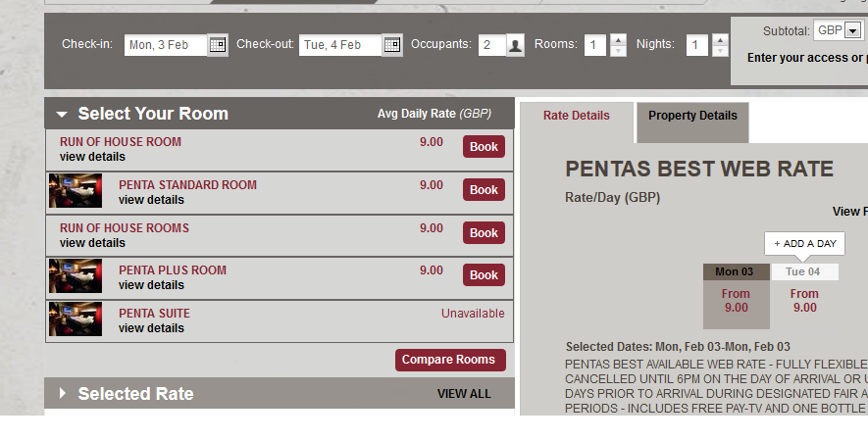Click VIEW ALL in Selected Rate
The height and width of the screenshot is (441, 868).
[464, 394]
